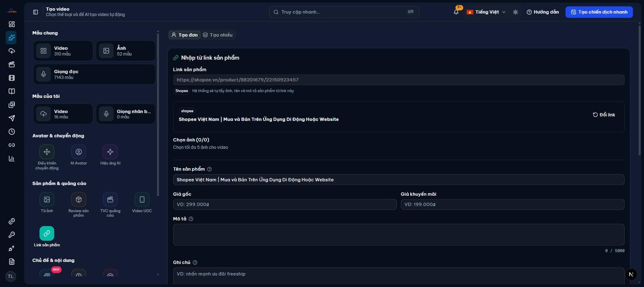Open the image gallery sidebar icon

(11, 105)
